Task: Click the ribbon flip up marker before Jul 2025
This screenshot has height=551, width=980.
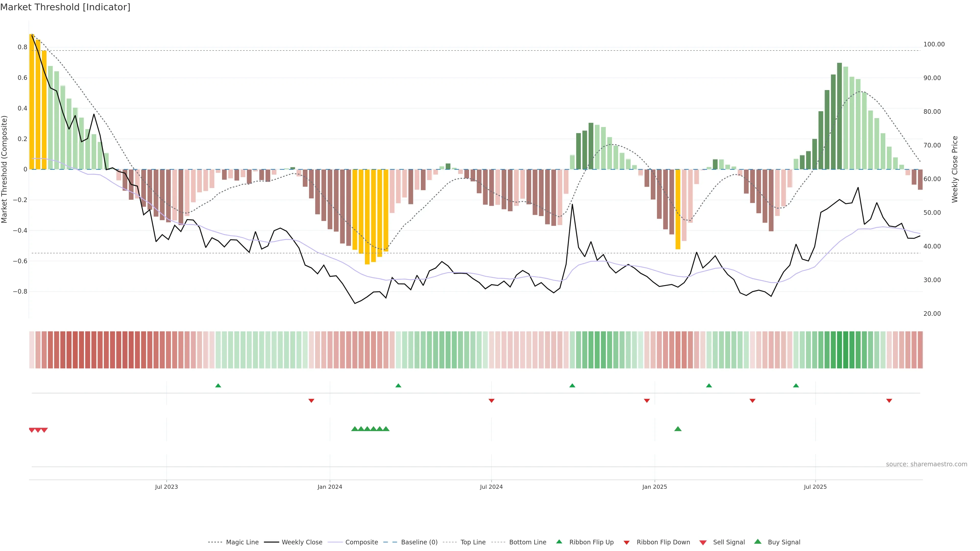Action: (796, 386)
